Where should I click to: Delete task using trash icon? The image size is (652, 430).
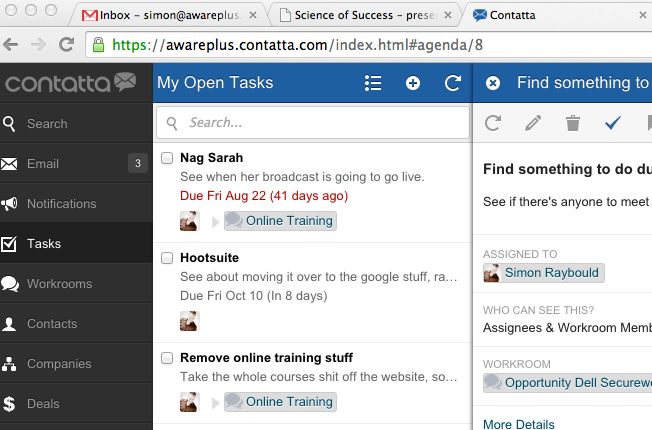click(x=573, y=123)
